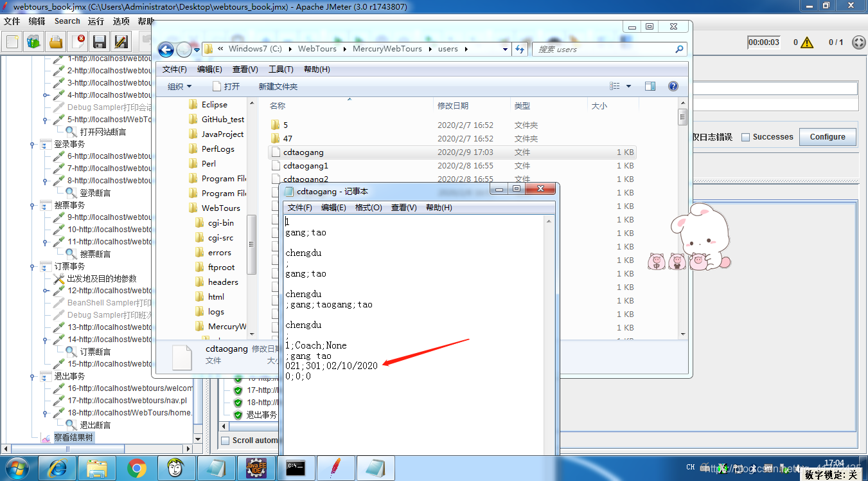Click the JMeter Open file toolbar icon
This screenshot has width=868, height=481.
[x=56, y=42]
